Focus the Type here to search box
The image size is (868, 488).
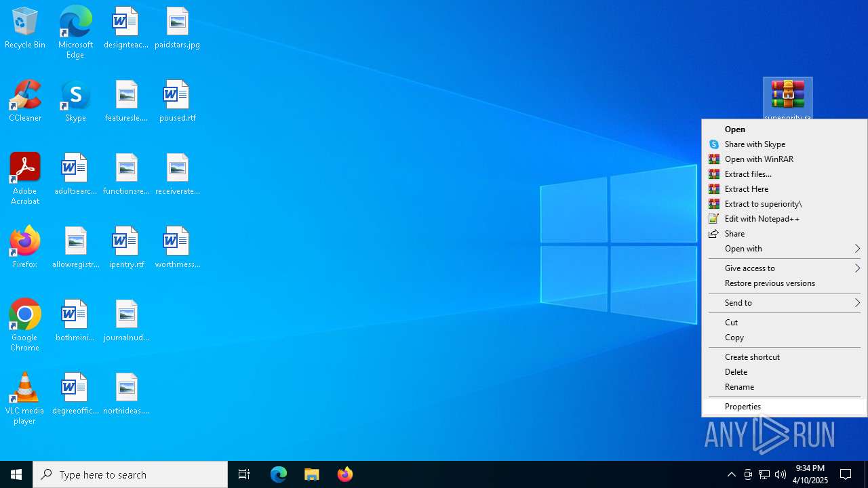click(x=130, y=474)
